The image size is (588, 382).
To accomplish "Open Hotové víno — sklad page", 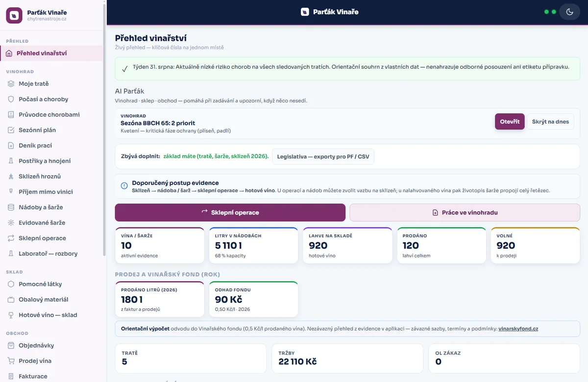I will pos(51,315).
